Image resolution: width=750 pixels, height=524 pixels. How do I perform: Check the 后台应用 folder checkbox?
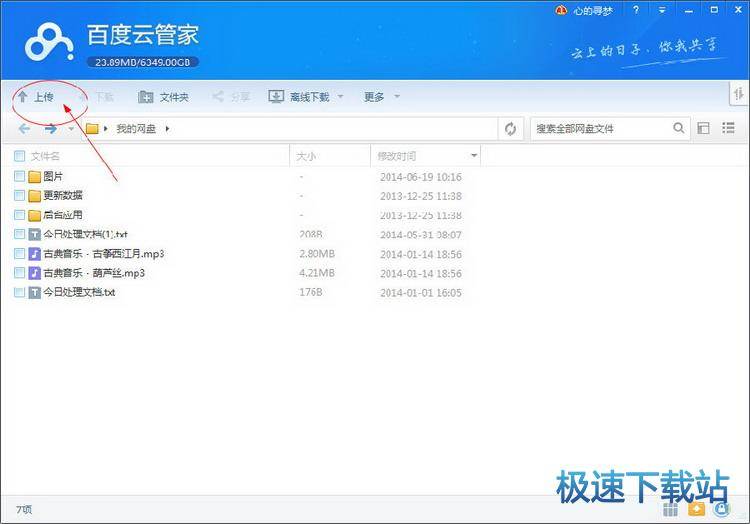[20, 215]
